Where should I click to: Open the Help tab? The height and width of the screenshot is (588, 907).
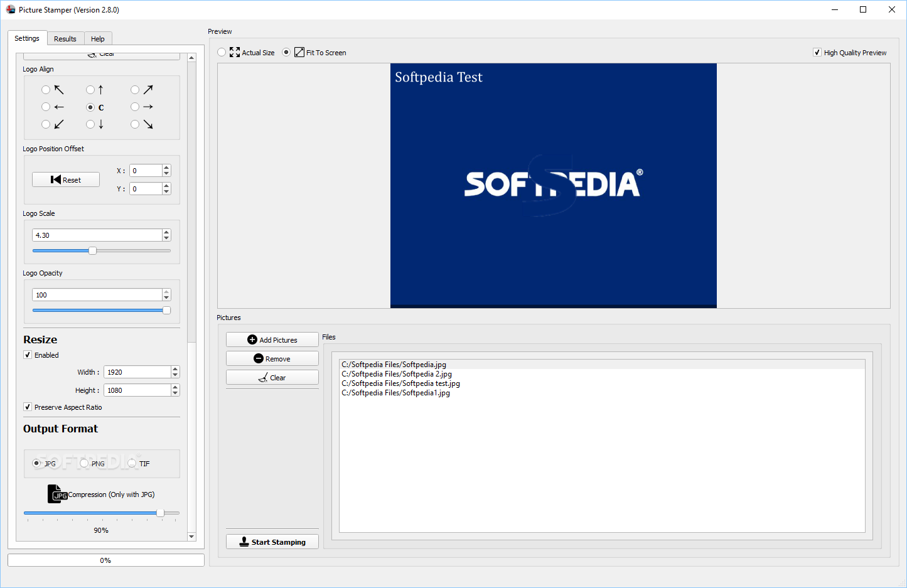point(98,39)
